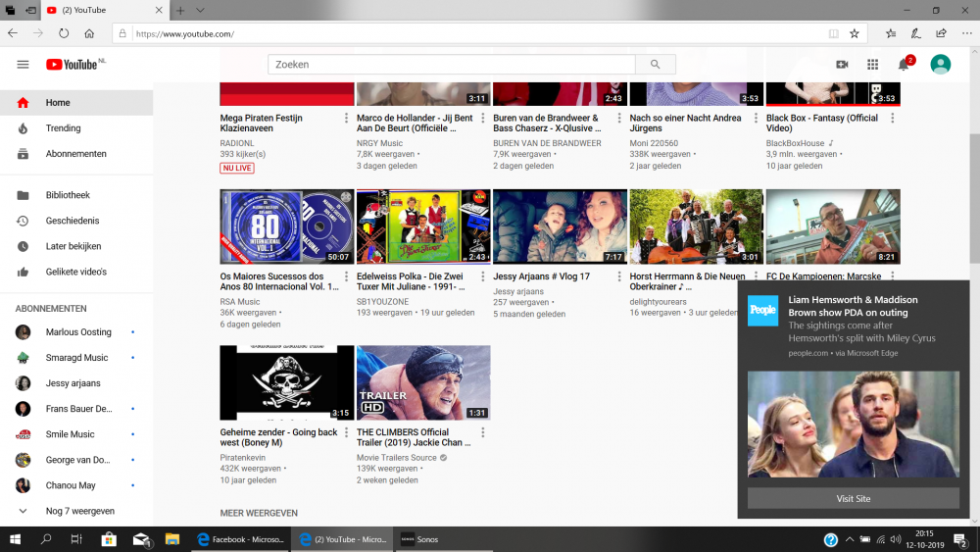Toggle reading view icon in address bar
The width and height of the screenshot is (980, 552).
coord(834,33)
